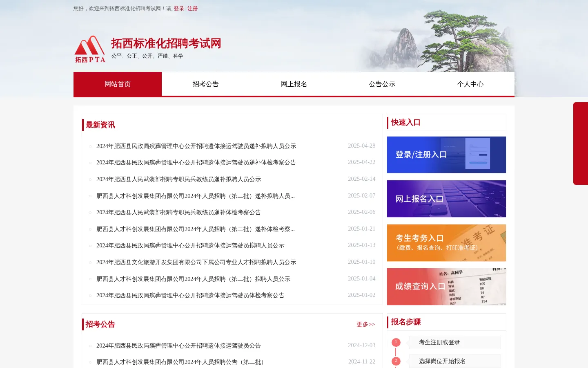Open 人才科创(第二批)拟聘人员公示 item

[x=193, y=279]
